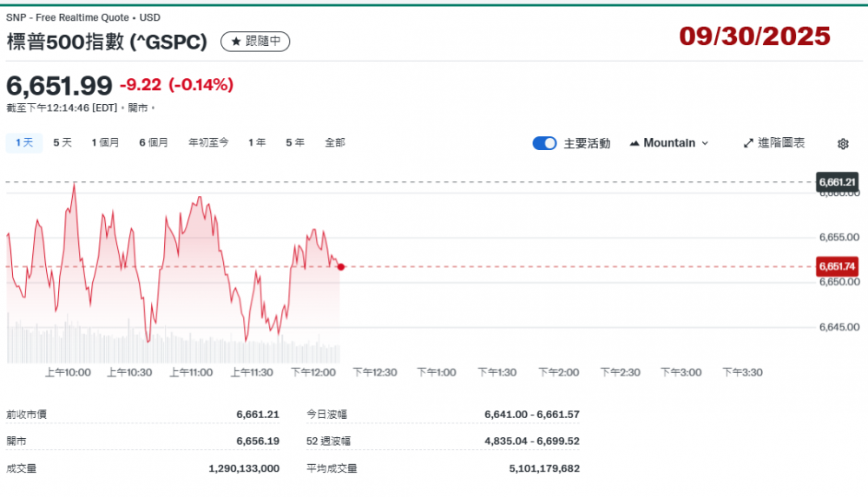
Task: Select 年初至今 range tab
Action: pyautogui.click(x=208, y=142)
